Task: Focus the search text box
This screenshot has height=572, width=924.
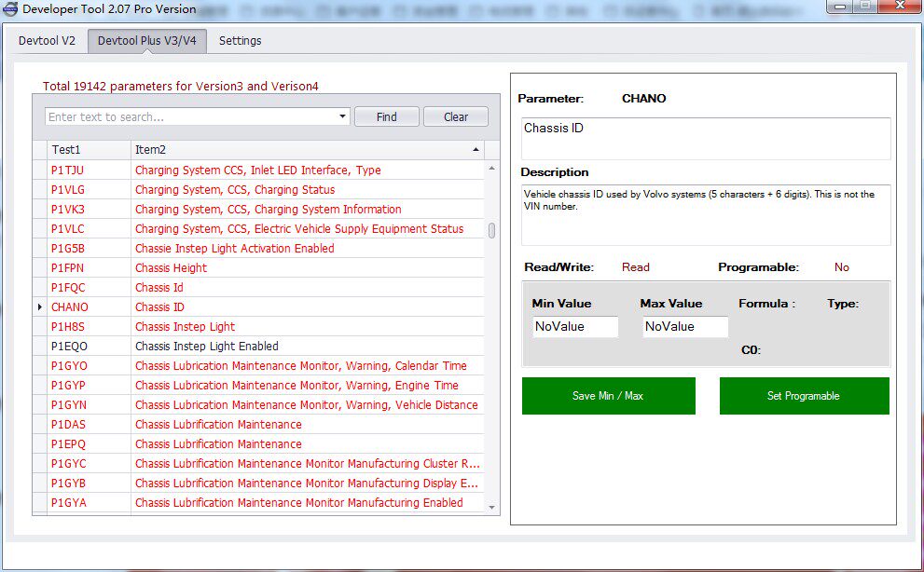Action: (x=190, y=116)
